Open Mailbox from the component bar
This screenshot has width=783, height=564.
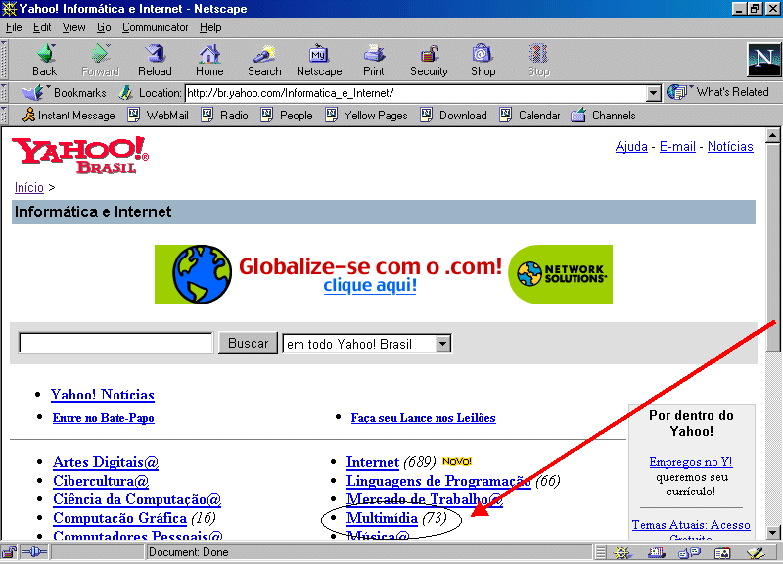click(x=656, y=553)
